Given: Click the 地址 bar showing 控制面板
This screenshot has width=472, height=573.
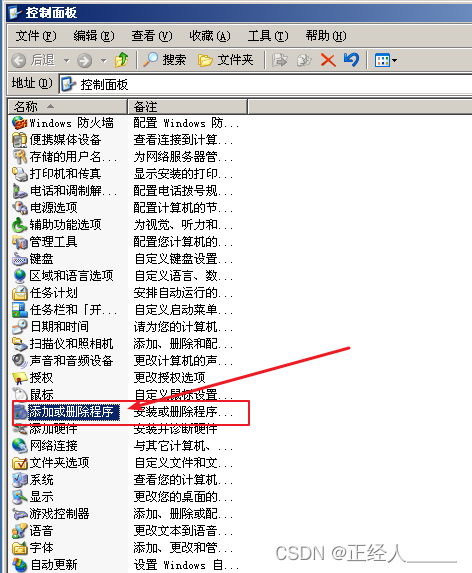Looking at the screenshot, I should coord(265,84).
